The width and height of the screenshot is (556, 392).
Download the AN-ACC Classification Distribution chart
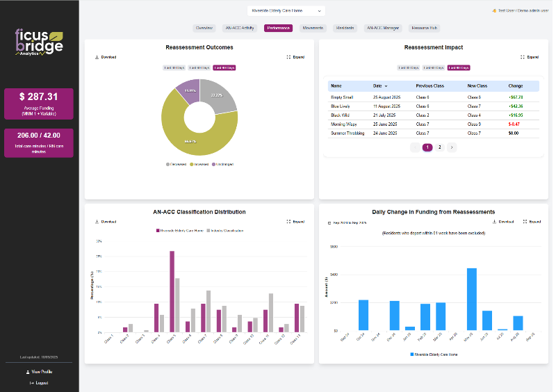(105, 222)
